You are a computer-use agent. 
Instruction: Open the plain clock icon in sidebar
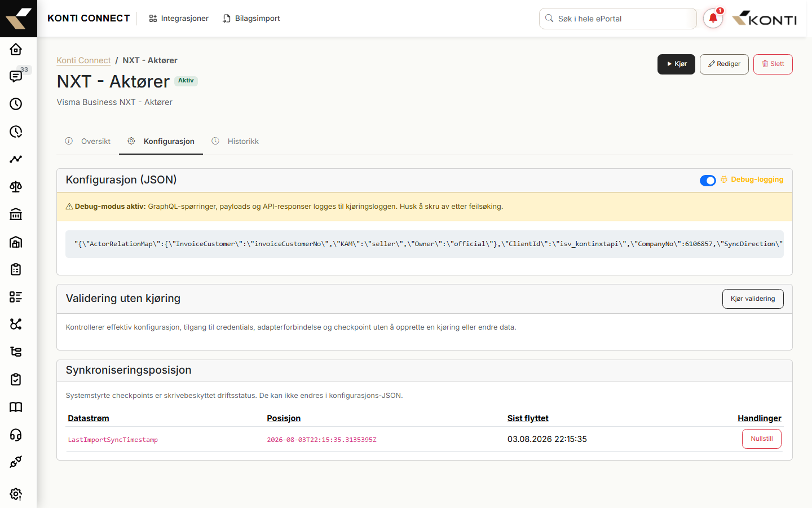click(x=16, y=104)
